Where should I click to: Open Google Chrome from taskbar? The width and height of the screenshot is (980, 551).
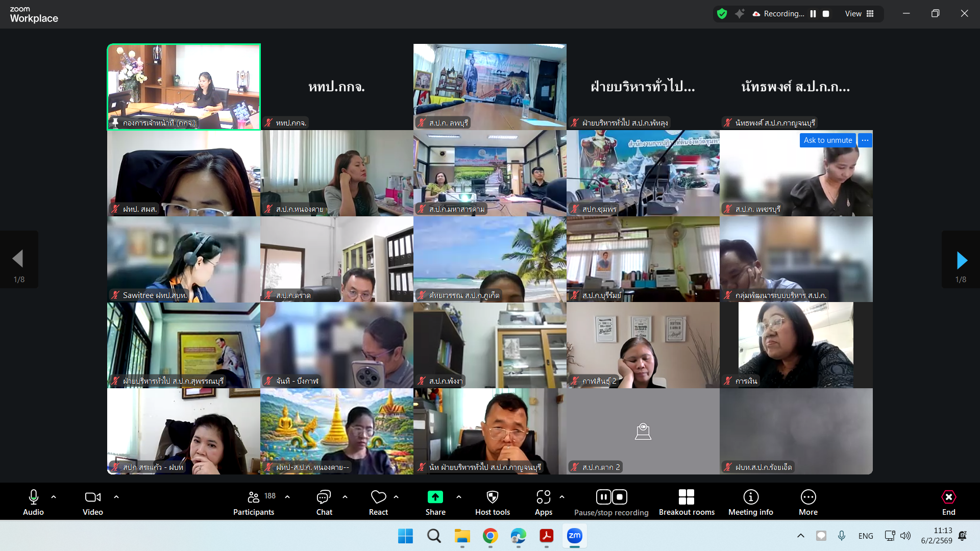[x=490, y=536]
